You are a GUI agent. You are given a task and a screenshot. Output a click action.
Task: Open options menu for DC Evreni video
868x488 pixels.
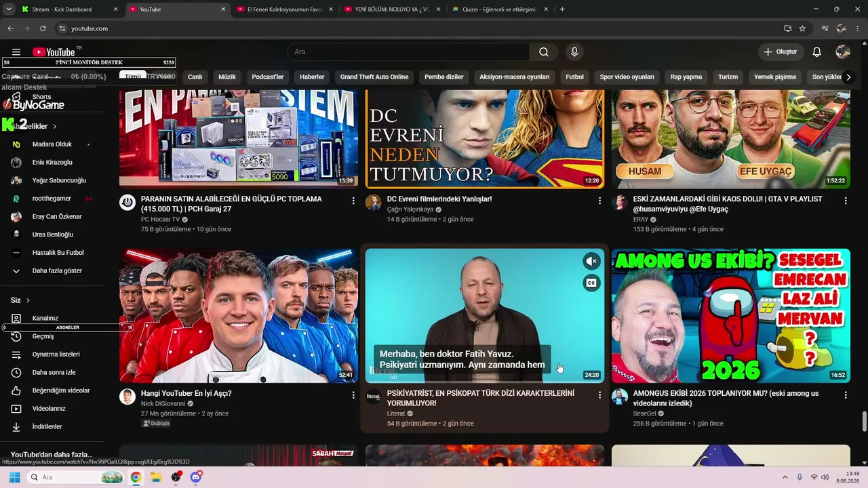pyautogui.click(x=599, y=201)
